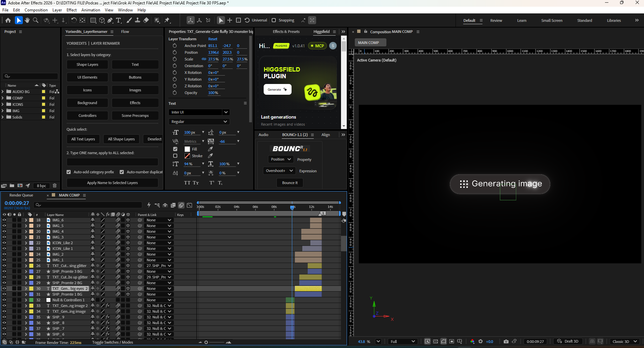Toggle Draft 3D mode

click(568, 341)
